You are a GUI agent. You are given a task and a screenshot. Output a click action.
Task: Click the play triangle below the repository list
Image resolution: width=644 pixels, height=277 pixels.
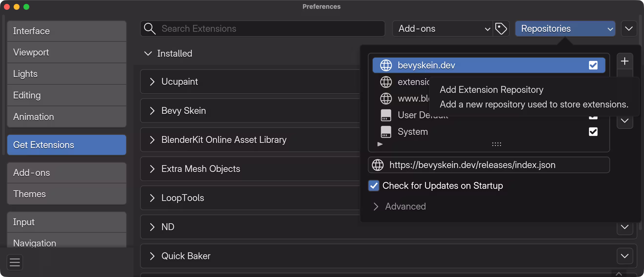pyautogui.click(x=380, y=144)
